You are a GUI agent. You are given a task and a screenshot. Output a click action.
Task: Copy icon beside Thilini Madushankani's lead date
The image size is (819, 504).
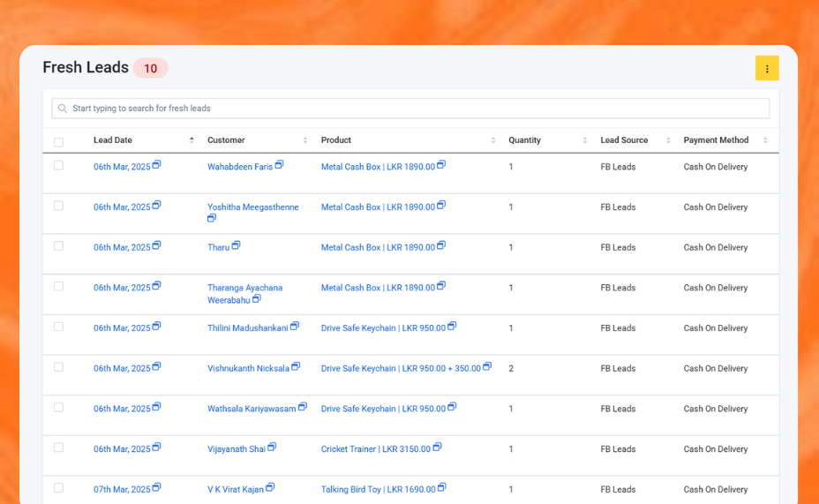157,326
